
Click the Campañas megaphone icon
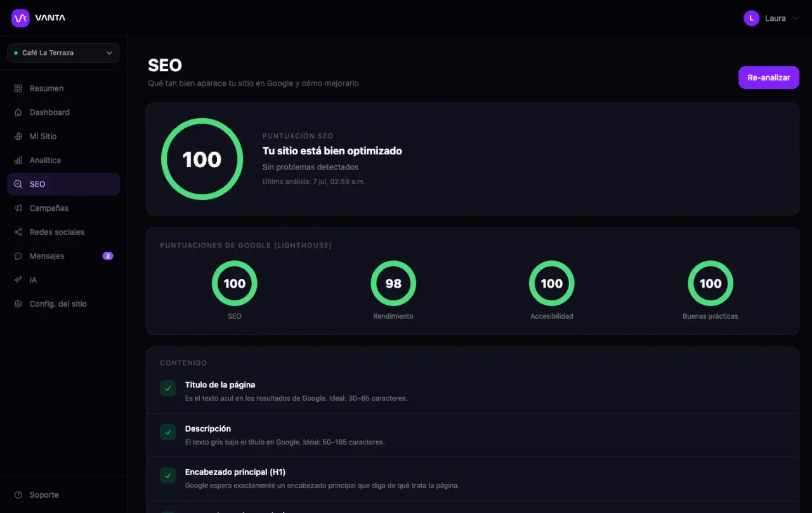pyautogui.click(x=18, y=208)
